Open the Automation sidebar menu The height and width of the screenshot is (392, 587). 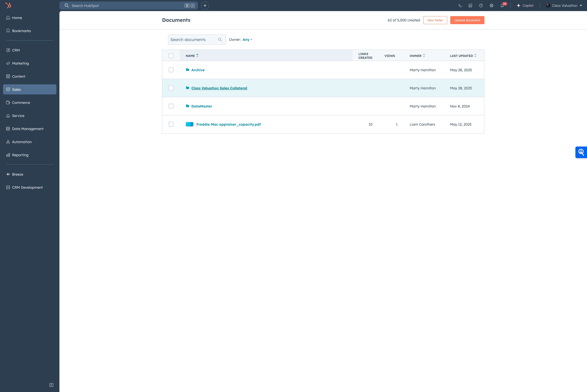(x=22, y=142)
